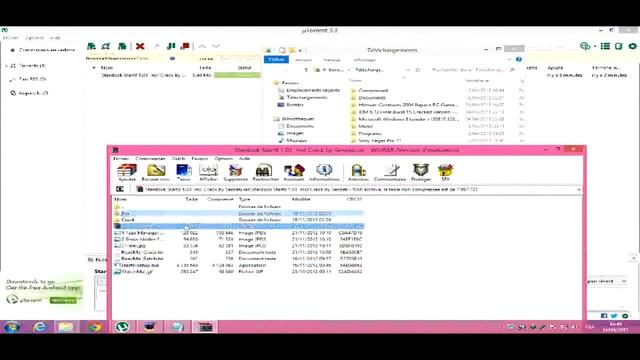This screenshot has width=640, height=360.
Task: Click the Protéger icon in WinRAR toolbar
Action: click(421, 172)
